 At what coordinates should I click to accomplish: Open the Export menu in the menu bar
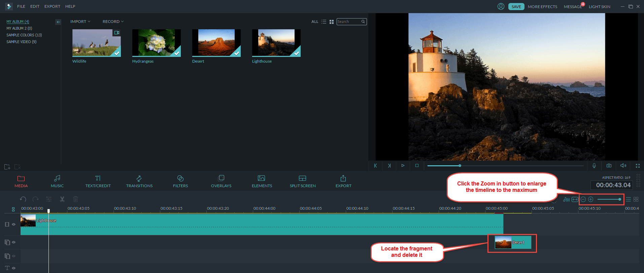[x=52, y=6]
